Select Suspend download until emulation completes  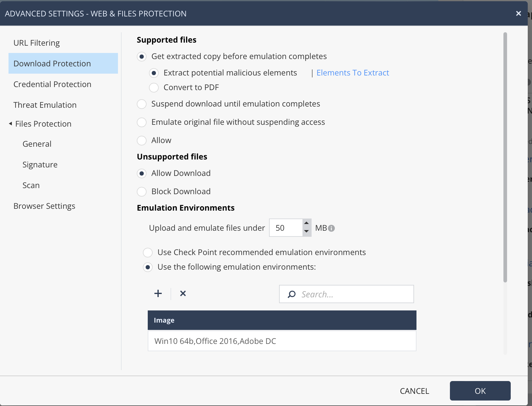pyautogui.click(x=142, y=104)
